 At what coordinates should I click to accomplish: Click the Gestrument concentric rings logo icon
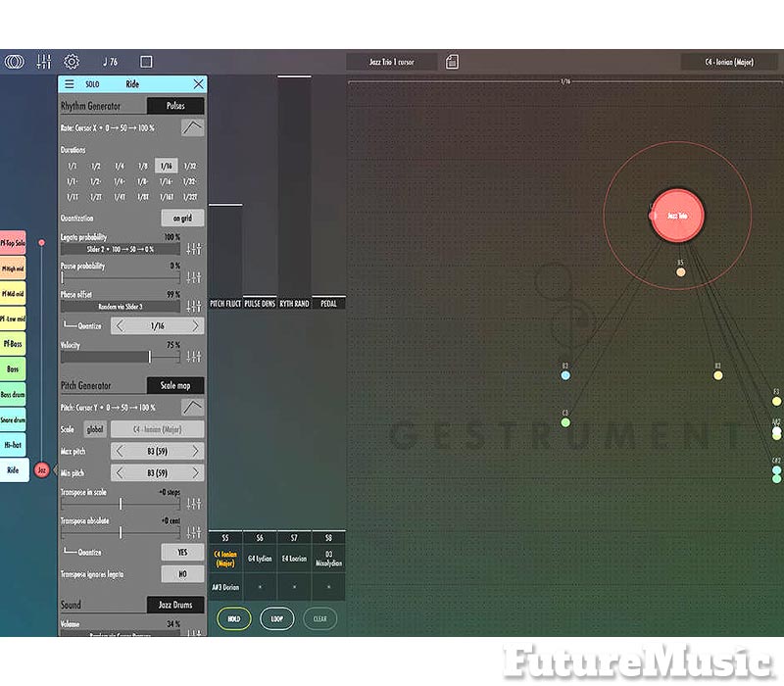click(x=14, y=62)
